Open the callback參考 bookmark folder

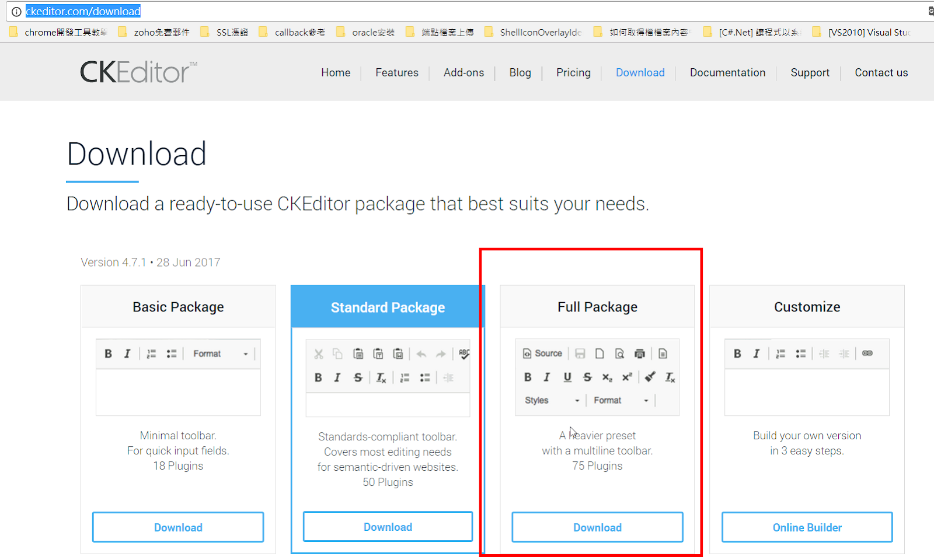tap(292, 32)
